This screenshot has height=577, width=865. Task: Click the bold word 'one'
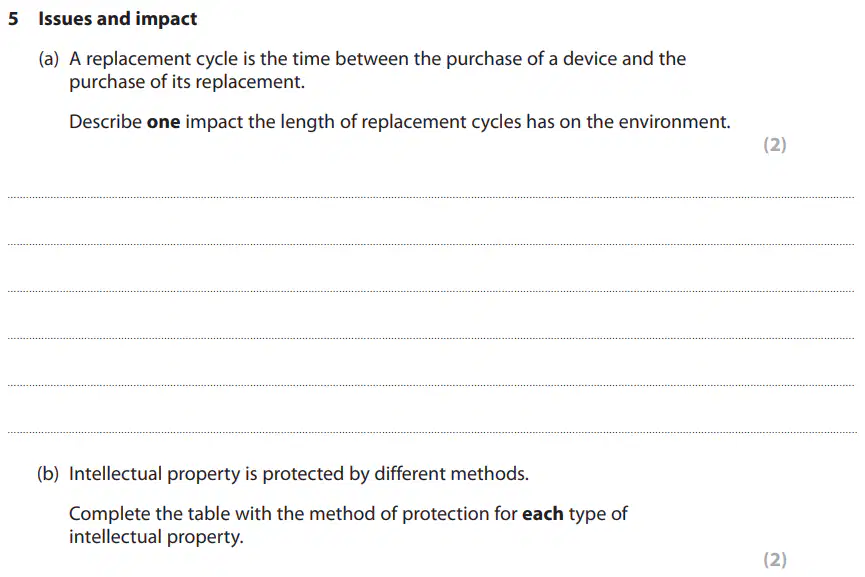(163, 122)
